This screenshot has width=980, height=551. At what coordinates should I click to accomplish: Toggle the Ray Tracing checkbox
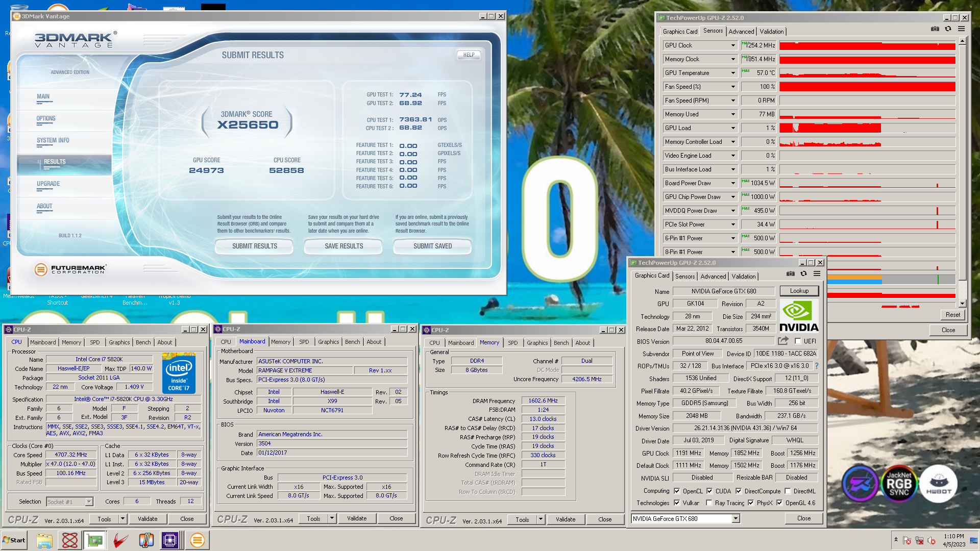(709, 503)
